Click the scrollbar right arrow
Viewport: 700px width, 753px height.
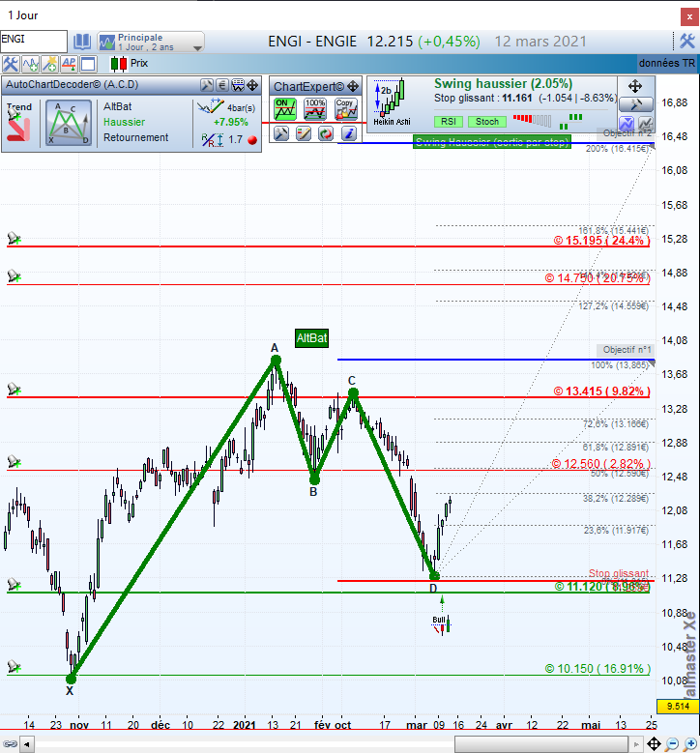[x=636, y=745]
